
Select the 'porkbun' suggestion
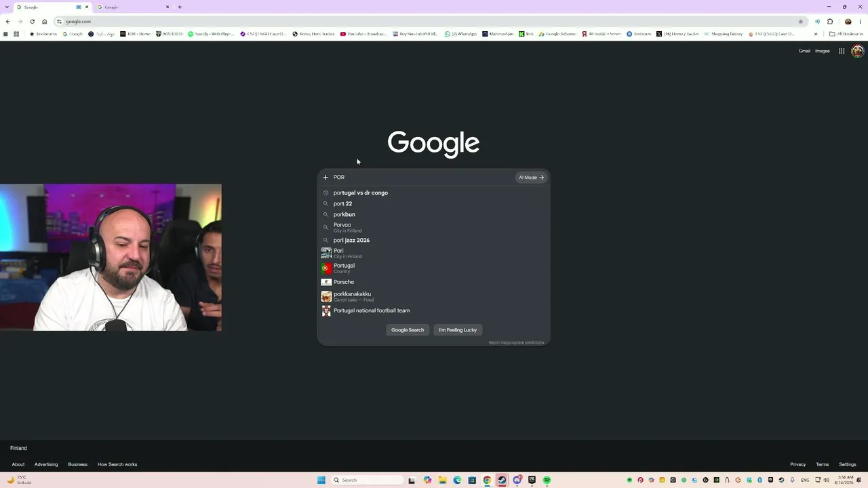[434, 215]
